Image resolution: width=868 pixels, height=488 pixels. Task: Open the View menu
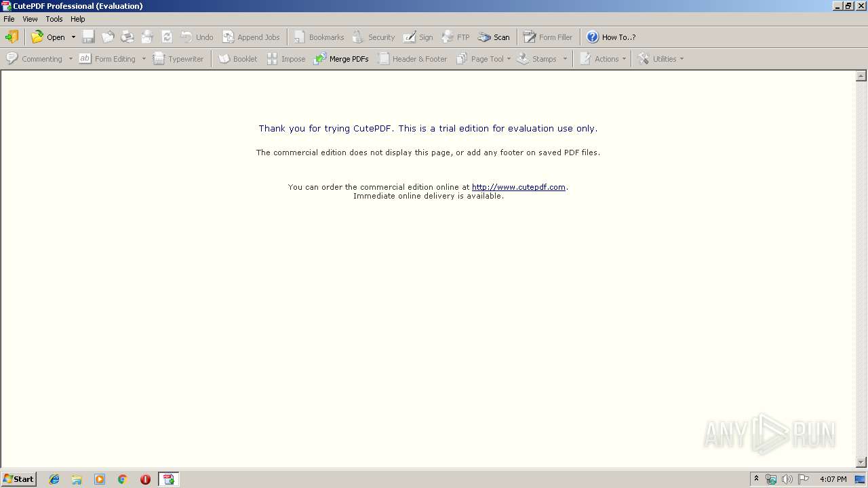click(x=30, y=19)
